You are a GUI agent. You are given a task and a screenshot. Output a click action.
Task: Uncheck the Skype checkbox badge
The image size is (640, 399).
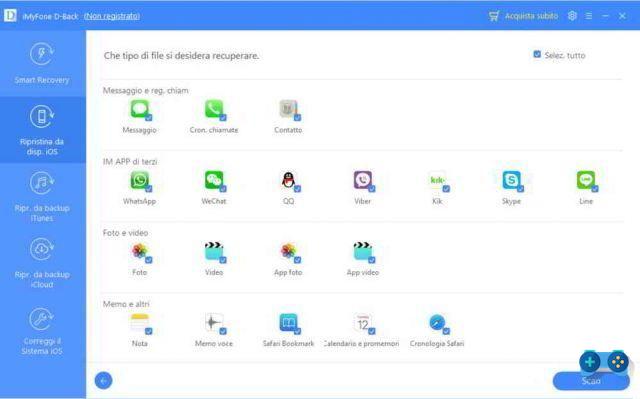pos(520,188)
